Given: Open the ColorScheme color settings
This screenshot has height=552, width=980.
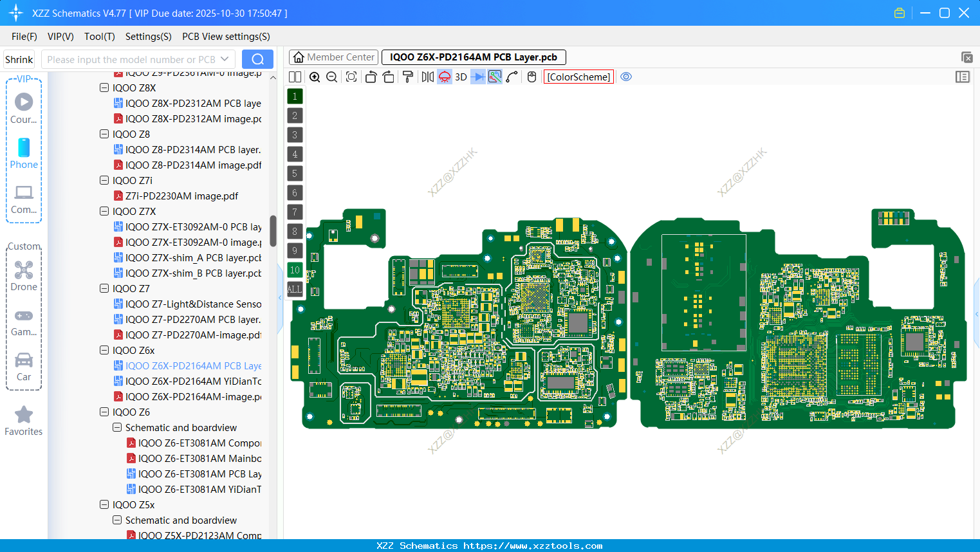Looking at the screenshot, I should point(578,77).
